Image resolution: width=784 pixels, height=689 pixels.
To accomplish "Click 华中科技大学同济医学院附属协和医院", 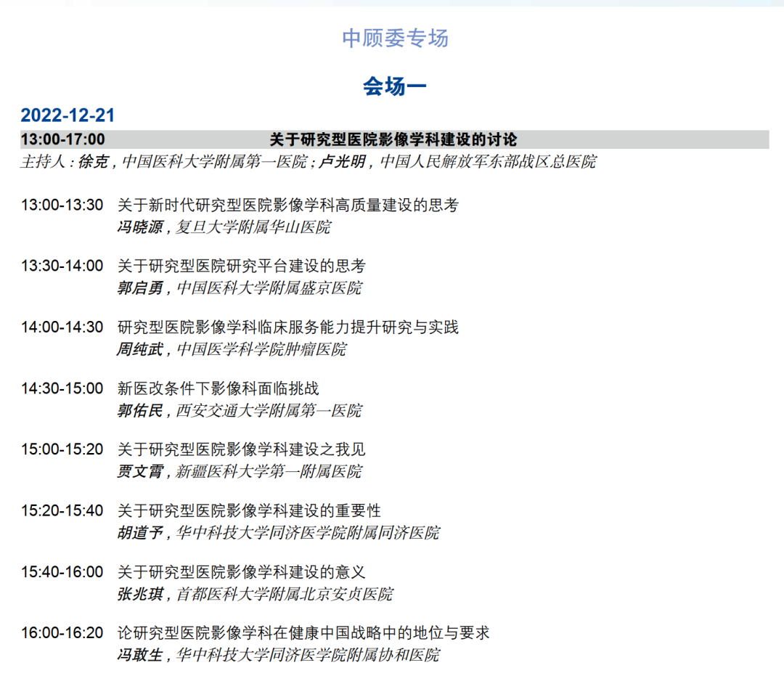I will [308, 655].
